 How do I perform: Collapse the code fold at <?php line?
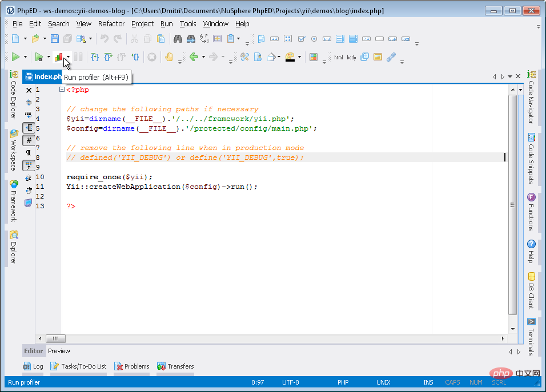pyautogui.click(x=62, y=90)
